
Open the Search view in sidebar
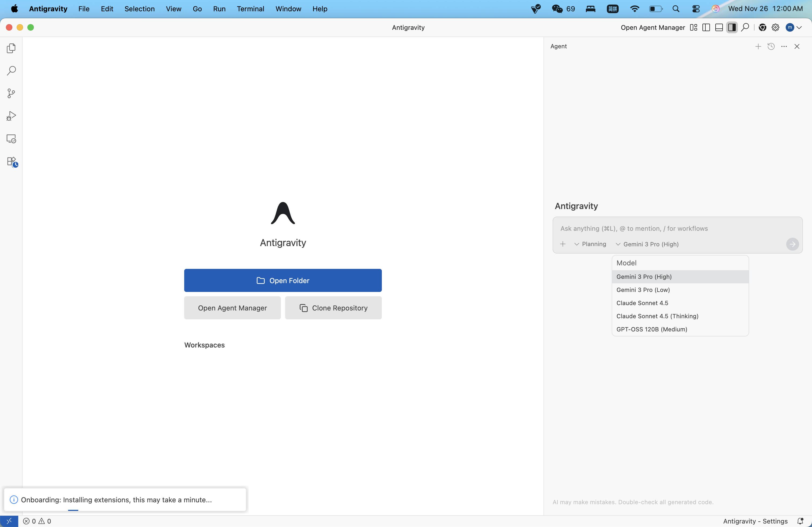(x=11, y=71)
